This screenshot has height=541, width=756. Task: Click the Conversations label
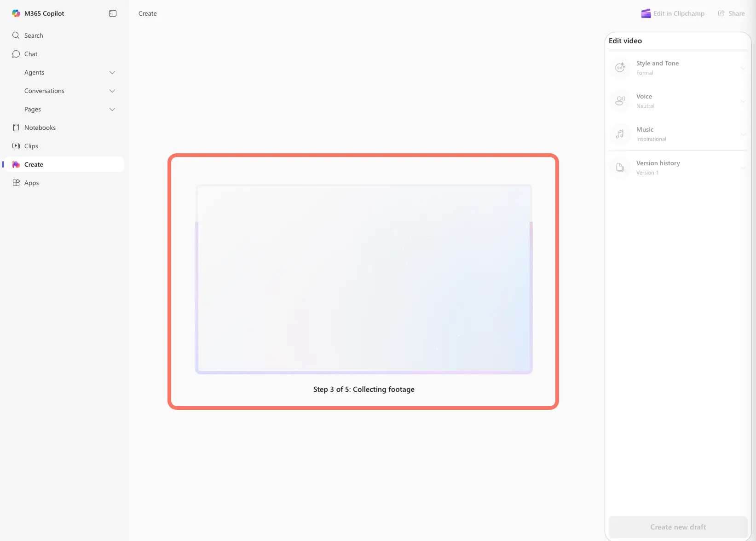click(44, 91)
